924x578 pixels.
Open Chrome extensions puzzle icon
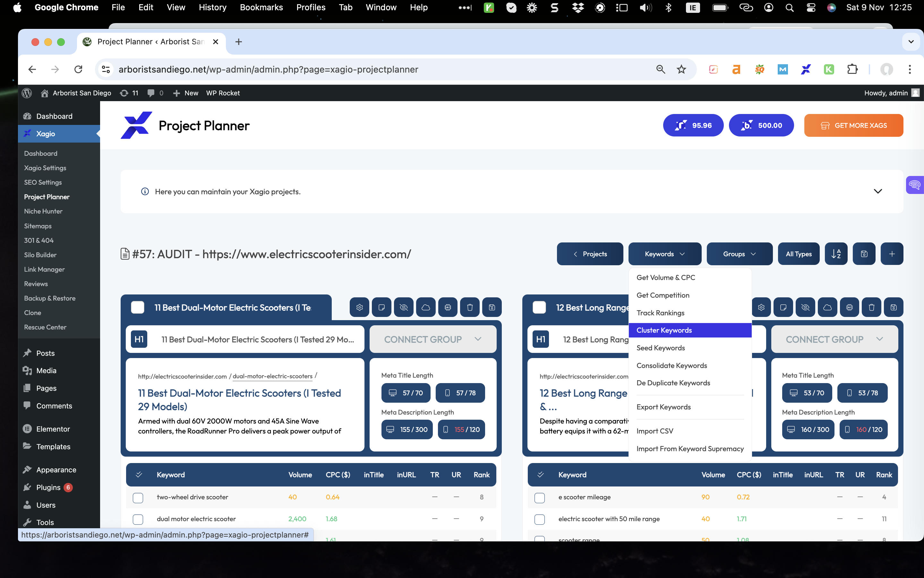tap(852, 69)
